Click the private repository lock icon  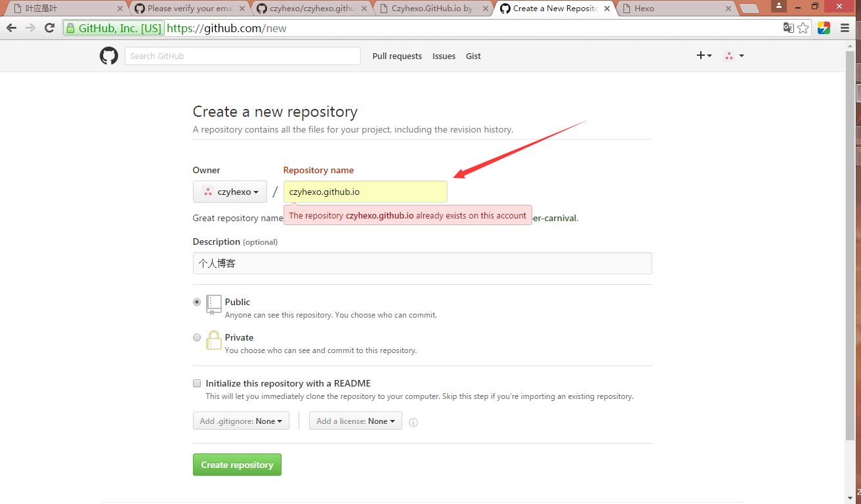(x=214, y=340)
